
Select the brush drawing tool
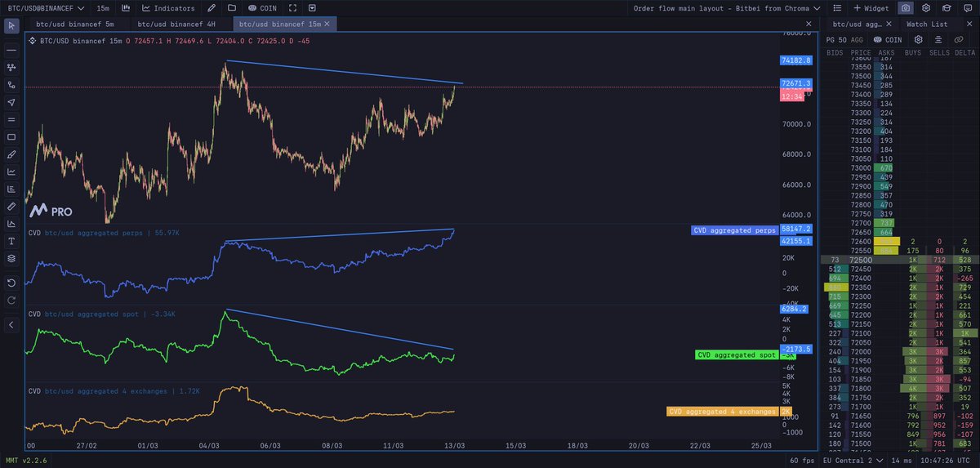point(11,154)
